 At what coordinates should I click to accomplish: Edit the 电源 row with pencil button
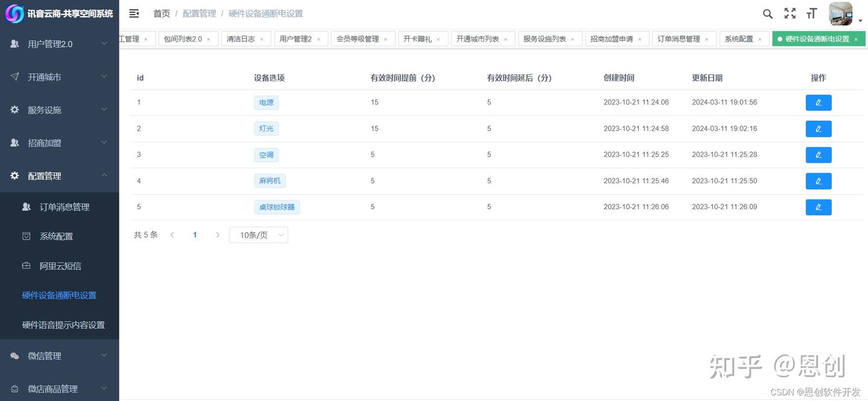tap(819, 103)
